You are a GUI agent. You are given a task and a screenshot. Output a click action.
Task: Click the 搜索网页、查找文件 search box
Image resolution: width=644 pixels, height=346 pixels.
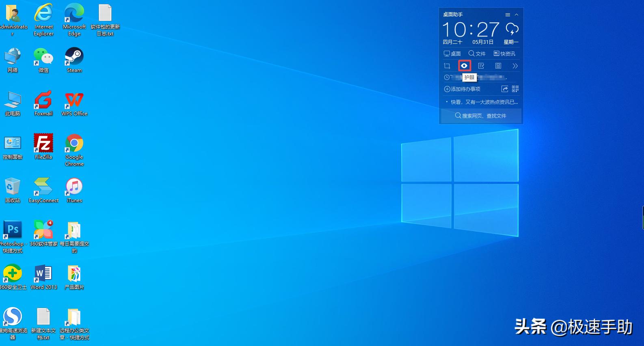(x=481, y=116)
